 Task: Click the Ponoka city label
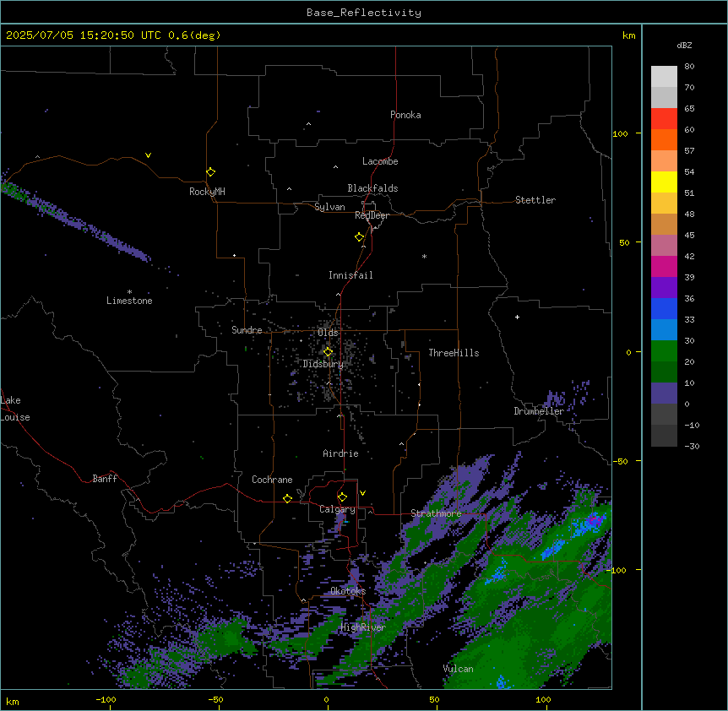click(405, 115)
